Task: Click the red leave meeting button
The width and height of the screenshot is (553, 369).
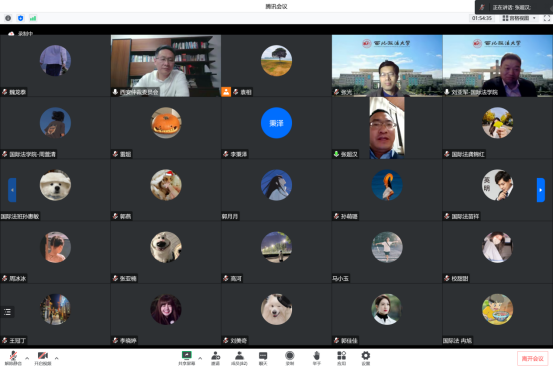Action: coord(533,358)
